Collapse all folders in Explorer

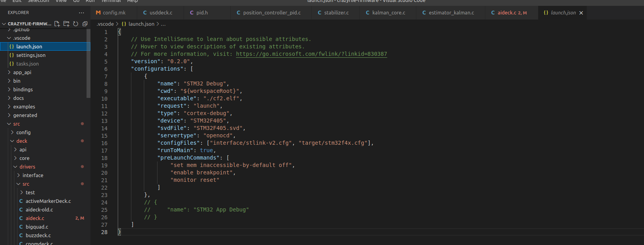coord(85,24)
